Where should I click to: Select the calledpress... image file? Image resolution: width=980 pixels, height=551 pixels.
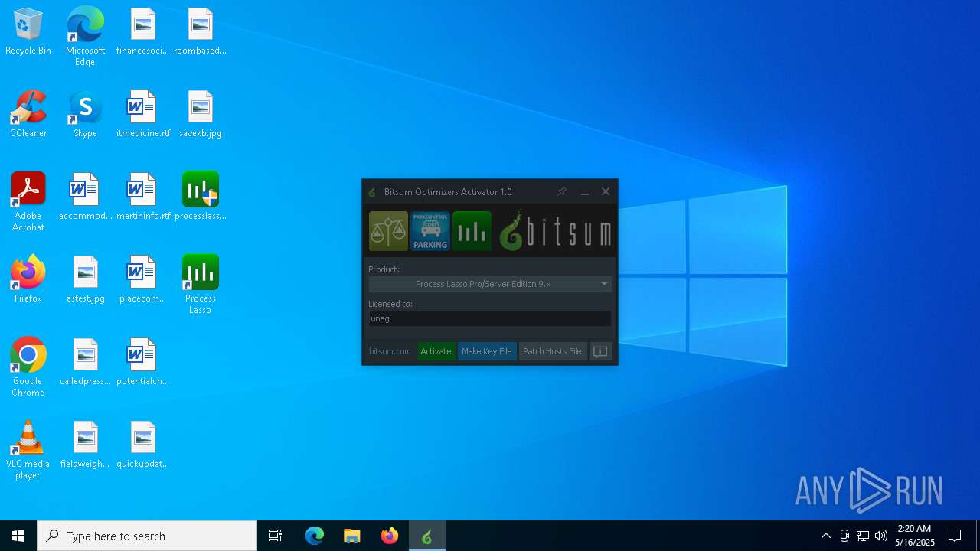pos(85,362)
